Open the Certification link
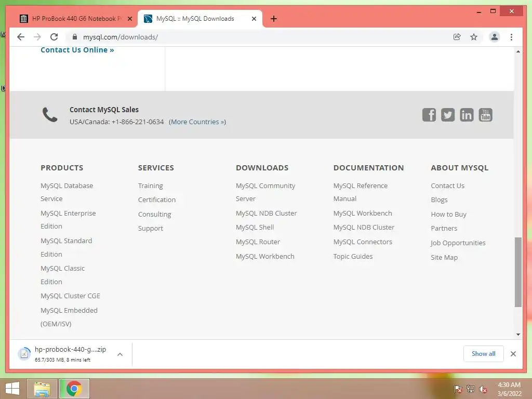This screenshot has width=532, height=399. tap(157, 200)
